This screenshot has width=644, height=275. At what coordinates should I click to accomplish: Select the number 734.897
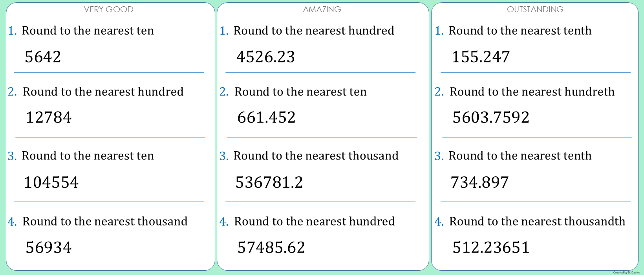click(479, 183)
